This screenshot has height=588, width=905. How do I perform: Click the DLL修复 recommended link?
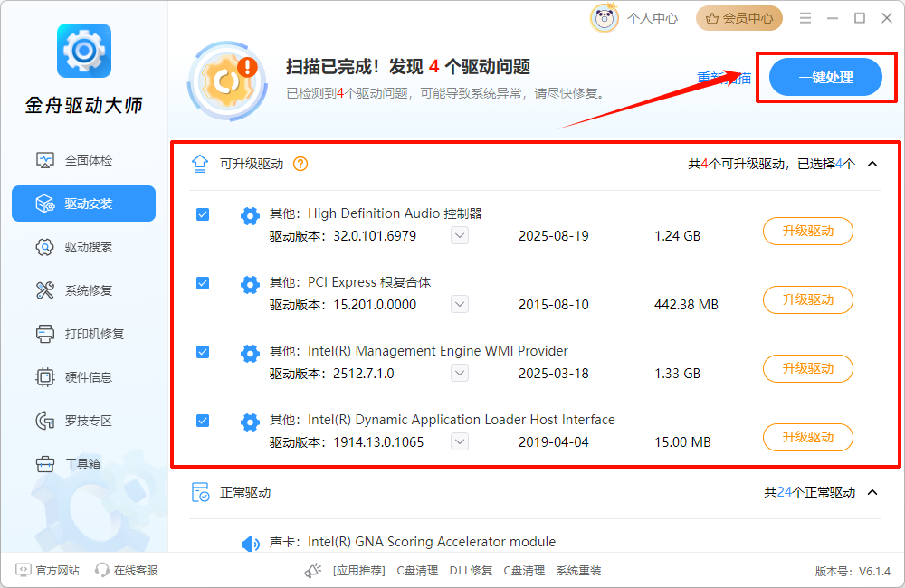pos(471,571)
